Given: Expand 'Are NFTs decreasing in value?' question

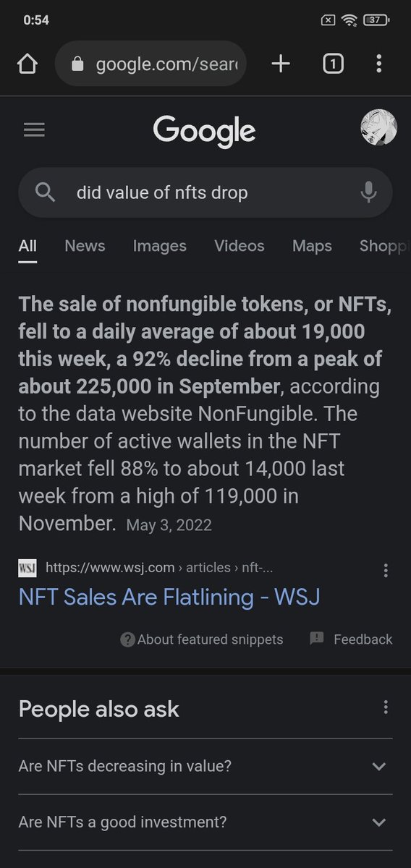Looking at the screenshot, I should pyautogui.click(x=205, y=766).
